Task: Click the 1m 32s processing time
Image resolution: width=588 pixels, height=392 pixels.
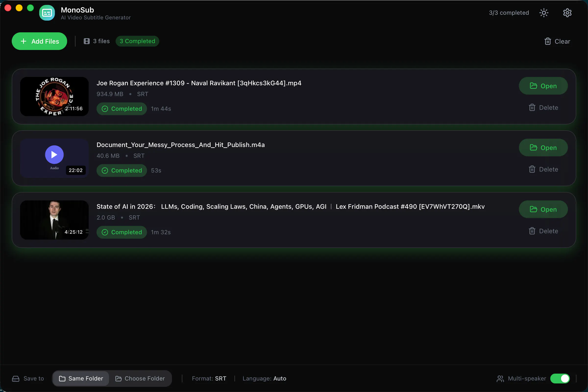Action: (161, 232)
